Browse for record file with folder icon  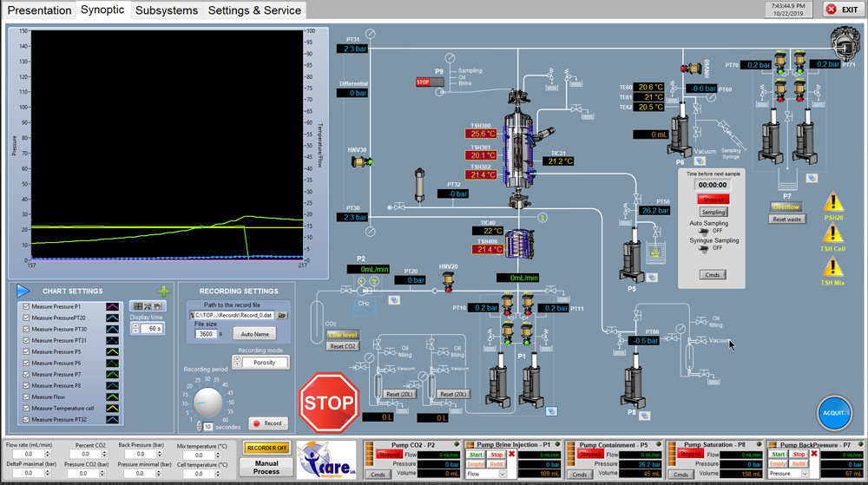click(x=282, y=315)
